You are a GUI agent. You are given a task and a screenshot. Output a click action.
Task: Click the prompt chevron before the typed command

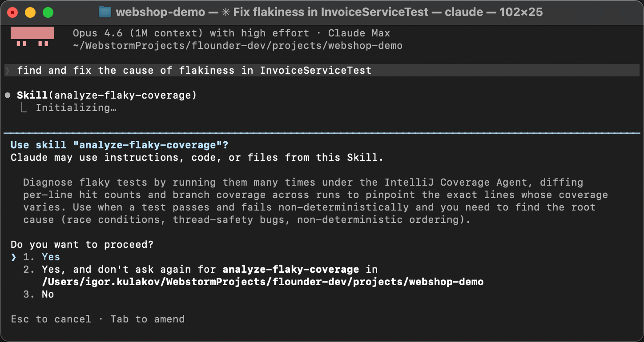tap(8, 70)
